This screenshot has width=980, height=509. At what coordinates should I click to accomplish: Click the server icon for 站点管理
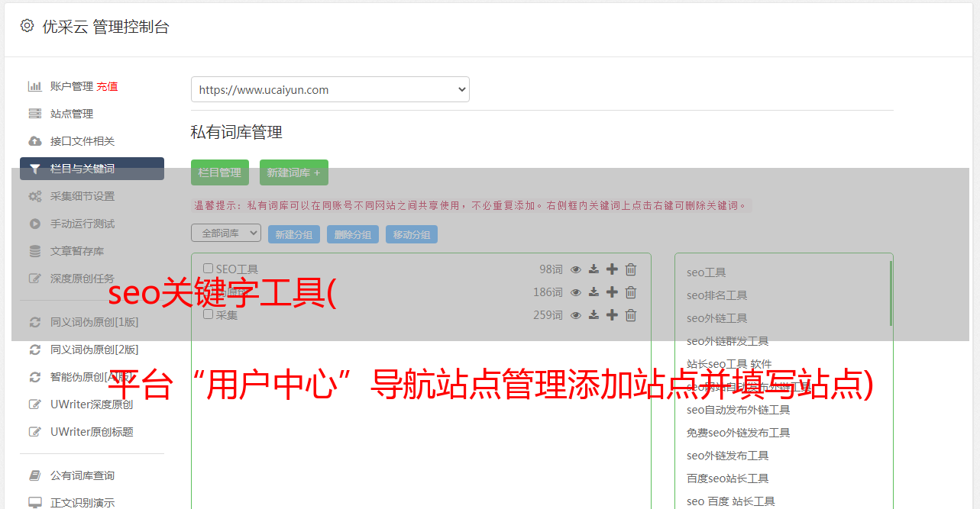point(35,114)
